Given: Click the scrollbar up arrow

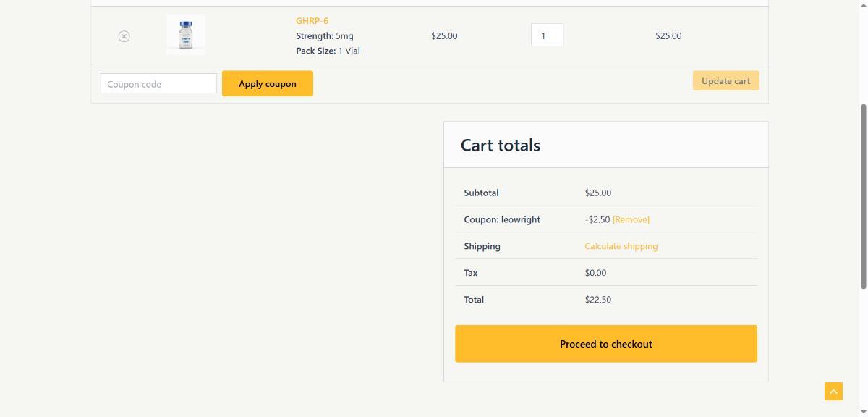Looking at the screenshot, I should pyautogui.click(x=864, y=4).
